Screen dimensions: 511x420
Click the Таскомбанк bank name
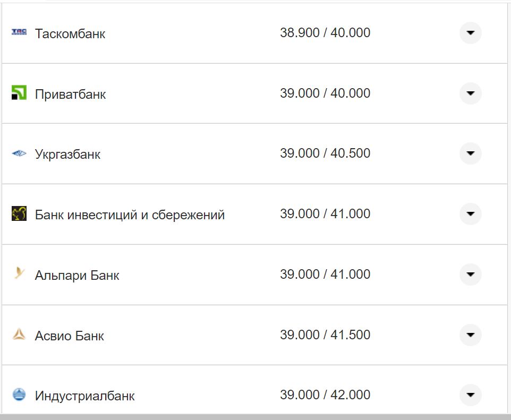click(x=70, y=34)
